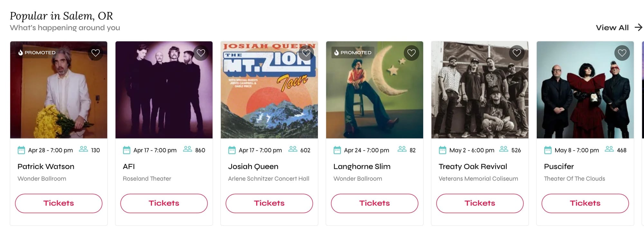Select the Langhorne Slim artist name

pyautogui.click(x=362, y=166)
